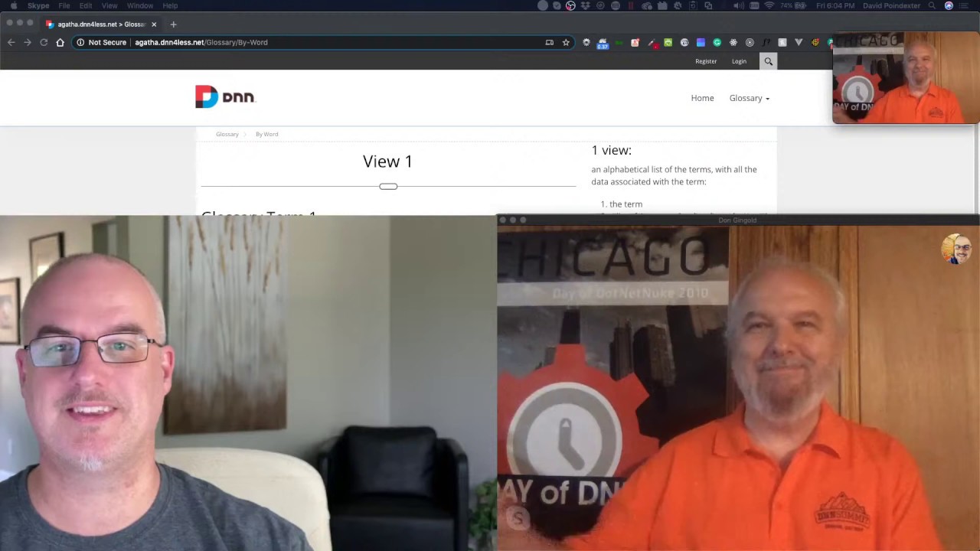
Task: Click the browser Home button
Action: (x=60, y=42)
